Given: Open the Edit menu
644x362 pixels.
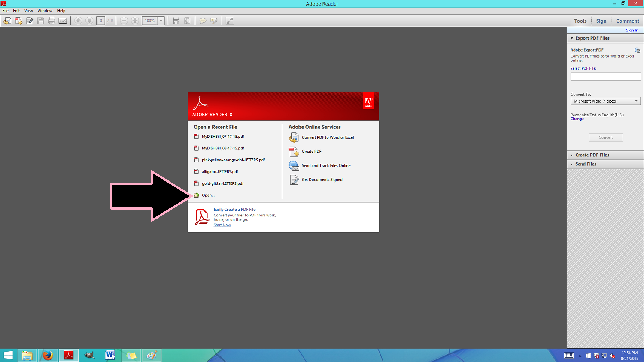Looking at the screenshot, I should click(16, 11).
